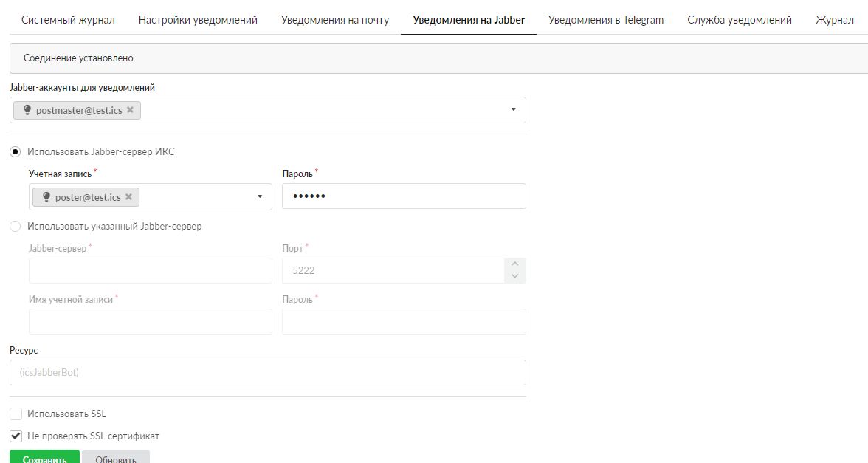868x463 pixels.
Task: Click lightbulb icon next to postmaster@test.ics
Action: coord(27,110)
